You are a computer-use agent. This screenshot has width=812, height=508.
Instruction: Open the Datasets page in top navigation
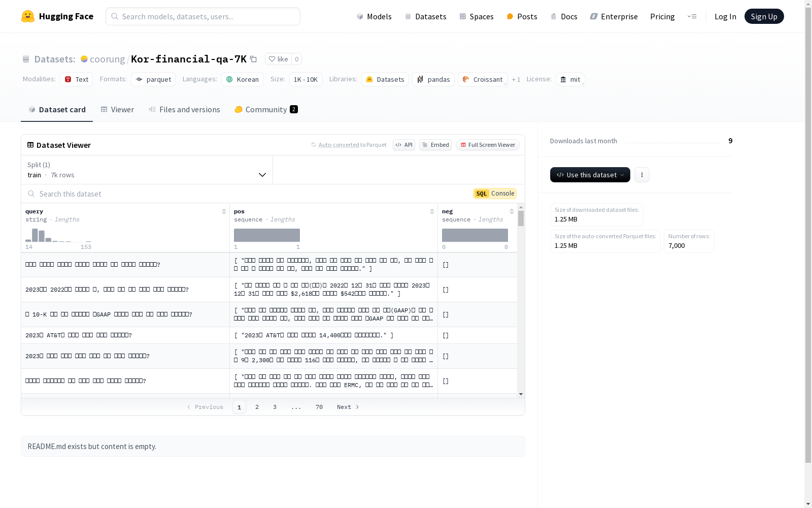[x=425, y=16]
